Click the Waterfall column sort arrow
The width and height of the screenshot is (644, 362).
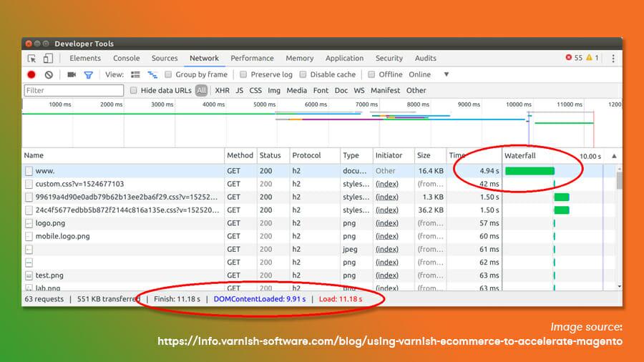tap(613, 155)
